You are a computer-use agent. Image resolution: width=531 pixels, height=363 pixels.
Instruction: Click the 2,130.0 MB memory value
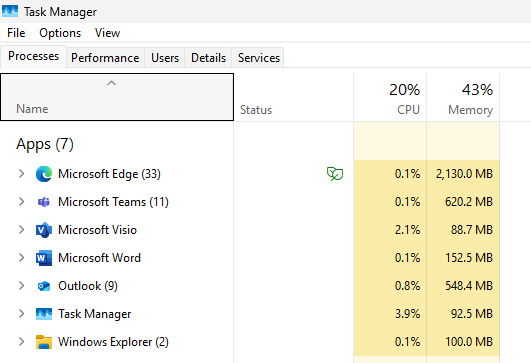tap(464, 174)
